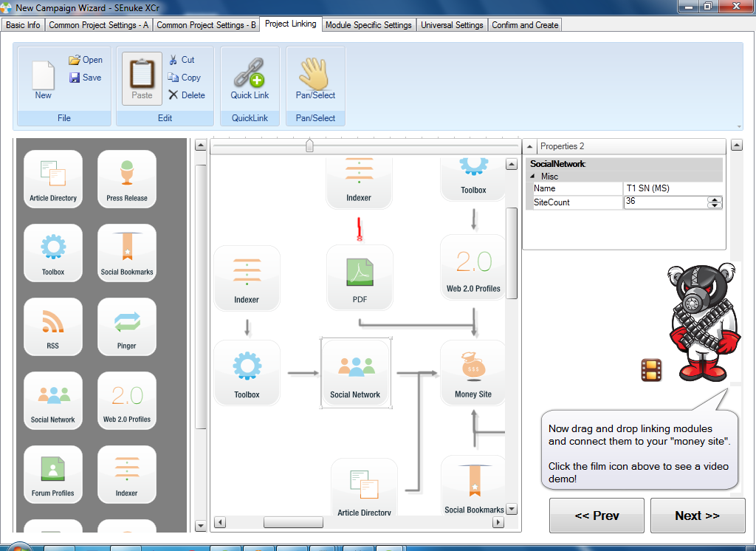Select the Toolbox node left of Social Network
756x551 pixels.
(247, 372)
